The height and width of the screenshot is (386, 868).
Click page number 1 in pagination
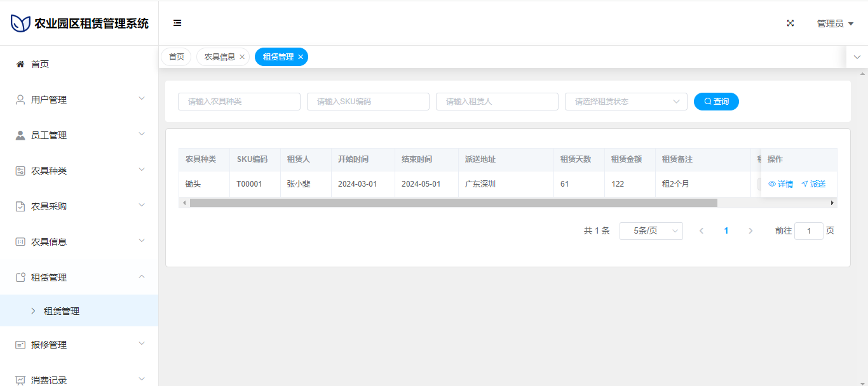click(726, 231)
